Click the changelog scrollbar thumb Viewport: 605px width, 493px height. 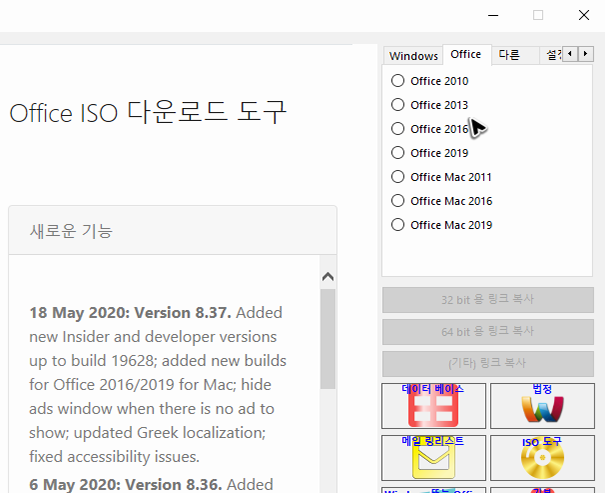tap(328, 339)
